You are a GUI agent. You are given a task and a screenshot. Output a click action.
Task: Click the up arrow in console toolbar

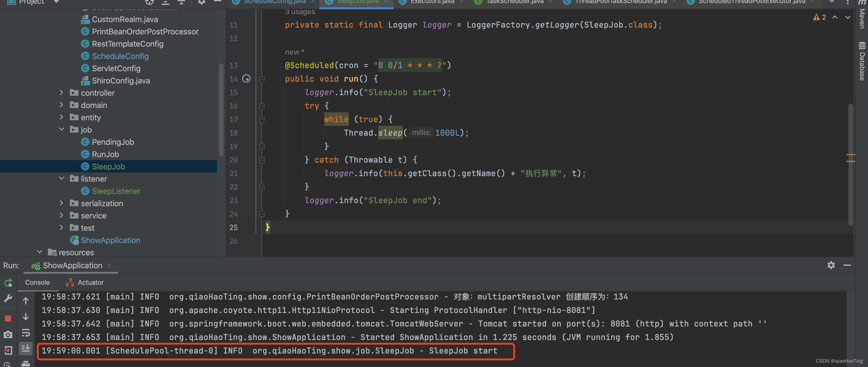click(26, 300)
